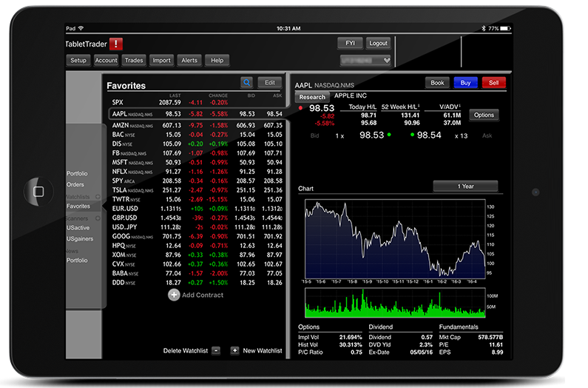Select the TSLA row in Favorites

click(x=197, y=190)
